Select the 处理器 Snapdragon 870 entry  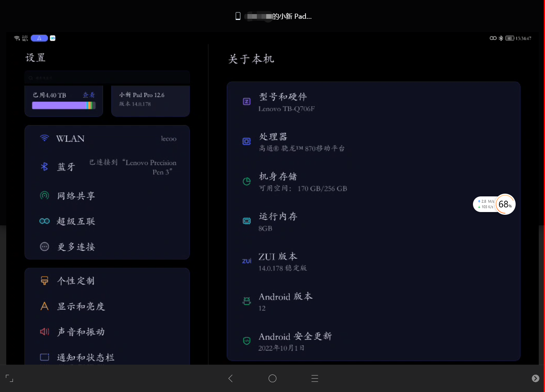point(374,142)
